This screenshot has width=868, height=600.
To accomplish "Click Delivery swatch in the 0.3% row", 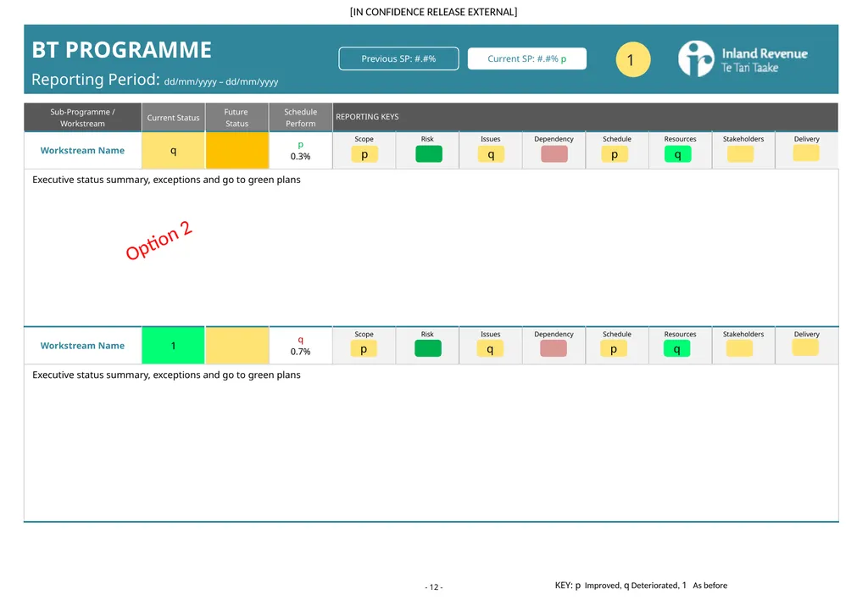I will coord(806,153).
